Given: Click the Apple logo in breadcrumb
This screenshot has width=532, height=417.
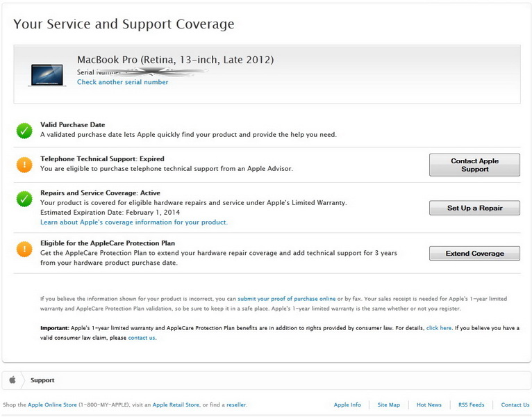Looking at the screenshot, I should (13, 380).
